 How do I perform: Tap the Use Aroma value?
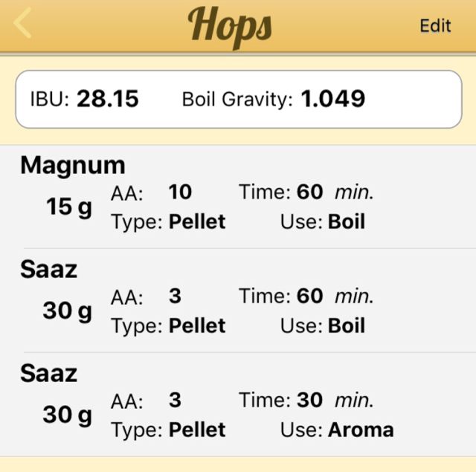point(361,430)
